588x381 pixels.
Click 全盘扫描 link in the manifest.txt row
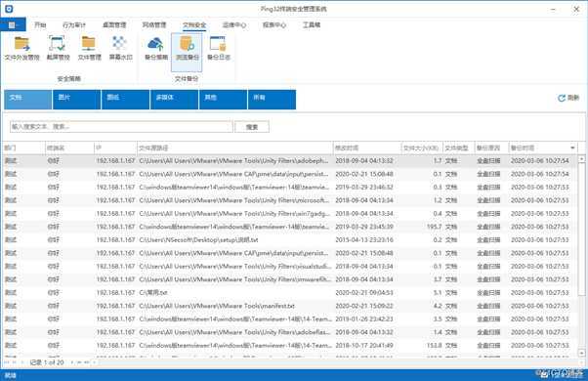point(488,306)
